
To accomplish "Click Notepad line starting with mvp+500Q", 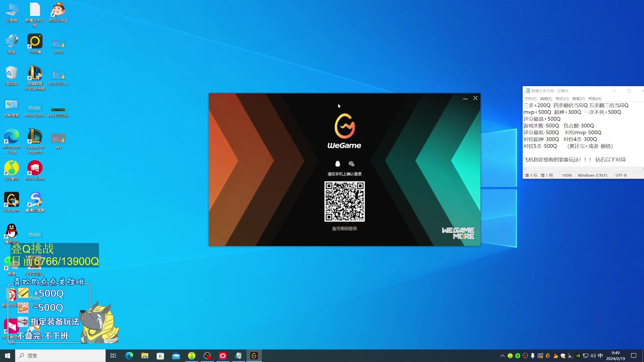I will pos(572,112).
